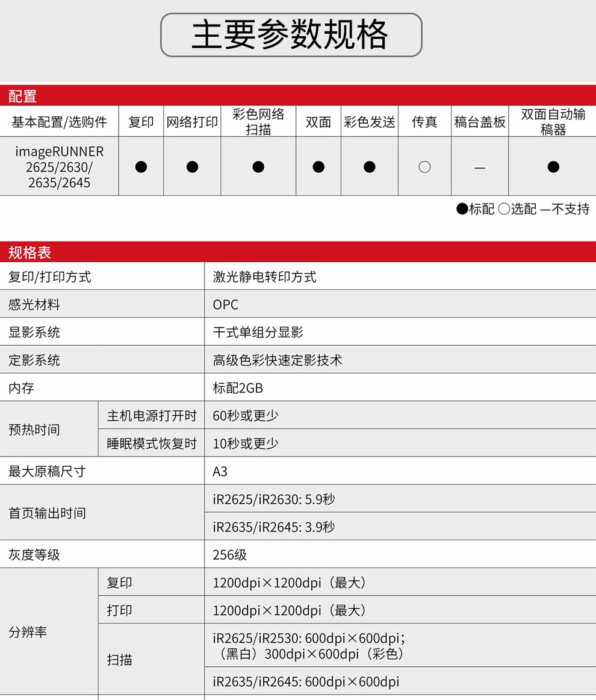Select the red 配置 section header

pyautogui.click(x=298, y=96)
